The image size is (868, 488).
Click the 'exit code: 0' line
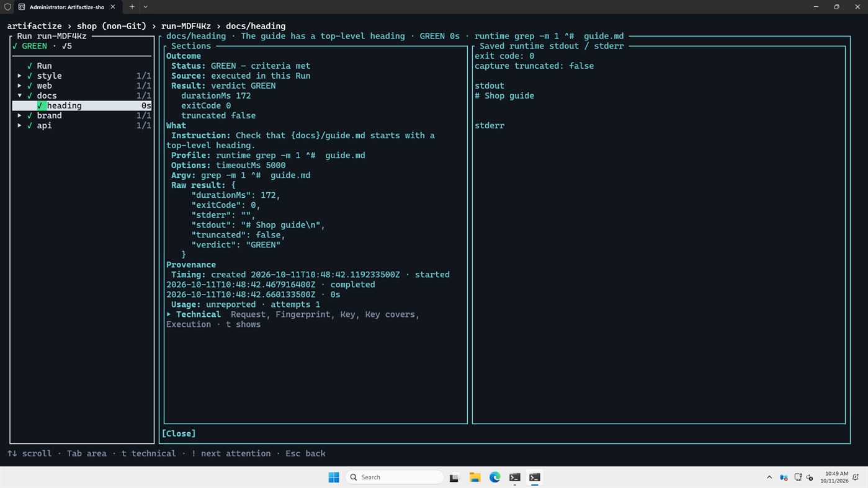504,56
